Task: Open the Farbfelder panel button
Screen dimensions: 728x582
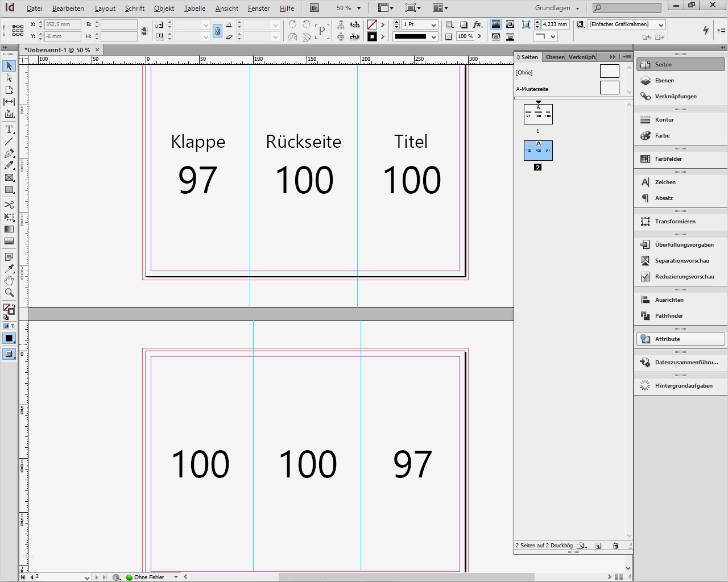Action: click(x=668, y=159)
